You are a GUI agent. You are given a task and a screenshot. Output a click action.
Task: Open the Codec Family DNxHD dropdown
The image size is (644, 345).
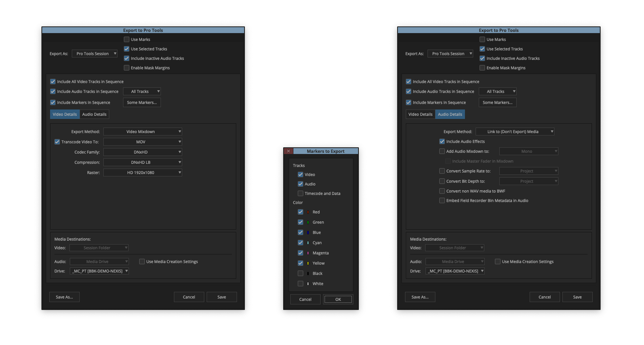tap(142, 152)
